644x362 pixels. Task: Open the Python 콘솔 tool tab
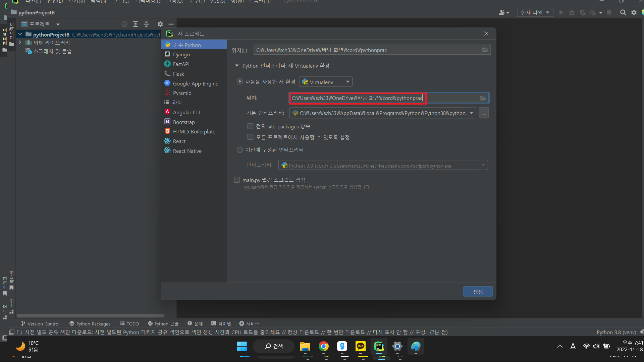(163, 324)
